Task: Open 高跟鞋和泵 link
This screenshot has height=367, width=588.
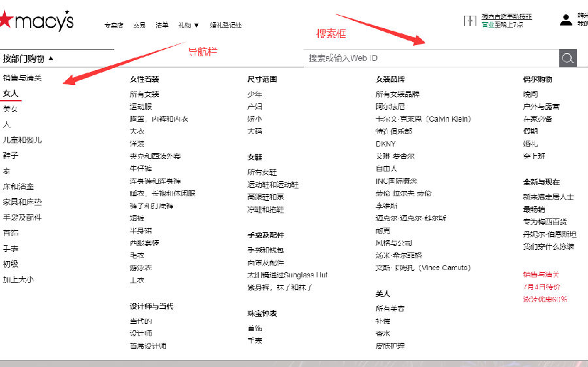Action: click(265, 197)
